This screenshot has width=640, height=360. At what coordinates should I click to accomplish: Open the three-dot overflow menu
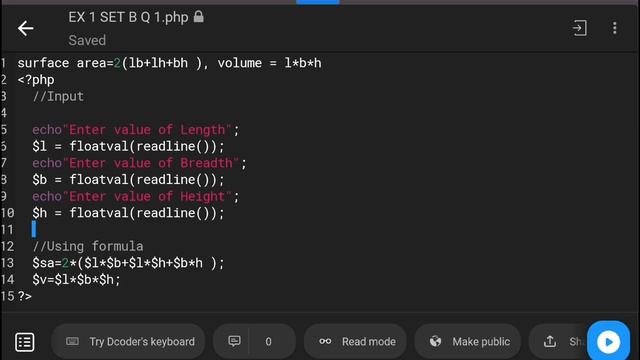click(x=614, y=28)
